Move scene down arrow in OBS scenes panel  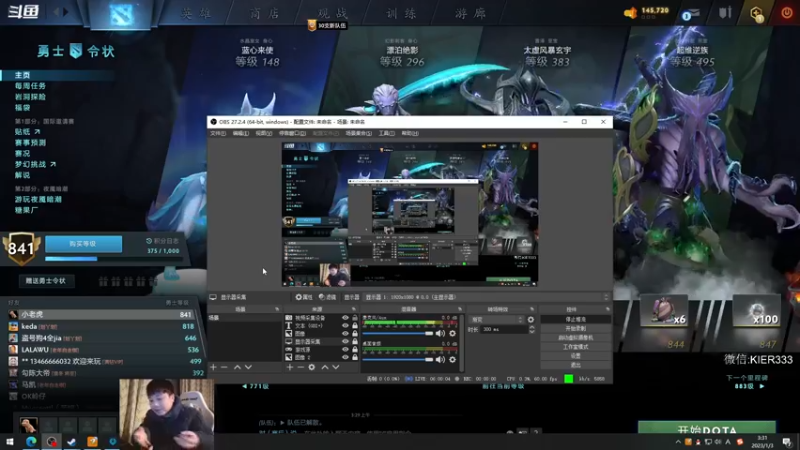point(248,367)
